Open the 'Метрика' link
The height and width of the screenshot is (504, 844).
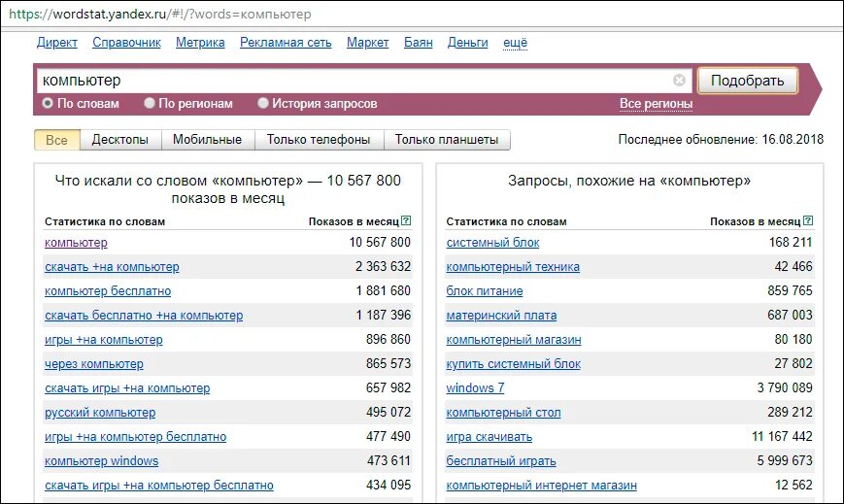pos(200,43)
